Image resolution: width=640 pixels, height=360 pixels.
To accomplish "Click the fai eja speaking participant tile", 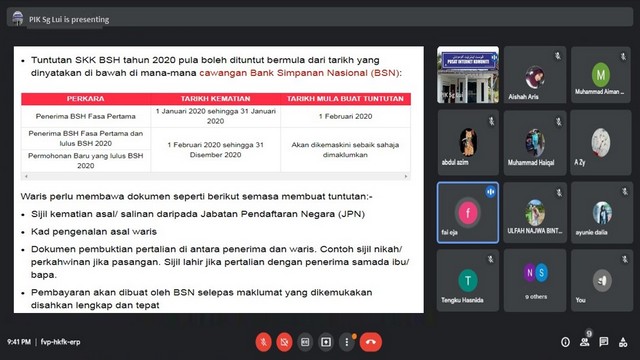I will point(468,213).
